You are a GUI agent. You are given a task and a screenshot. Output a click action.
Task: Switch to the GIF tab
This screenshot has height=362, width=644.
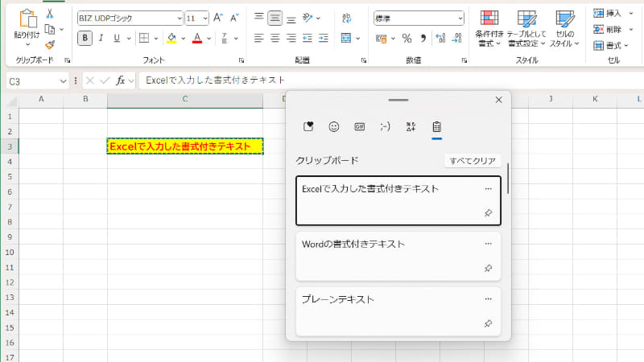tap(359, 126)
